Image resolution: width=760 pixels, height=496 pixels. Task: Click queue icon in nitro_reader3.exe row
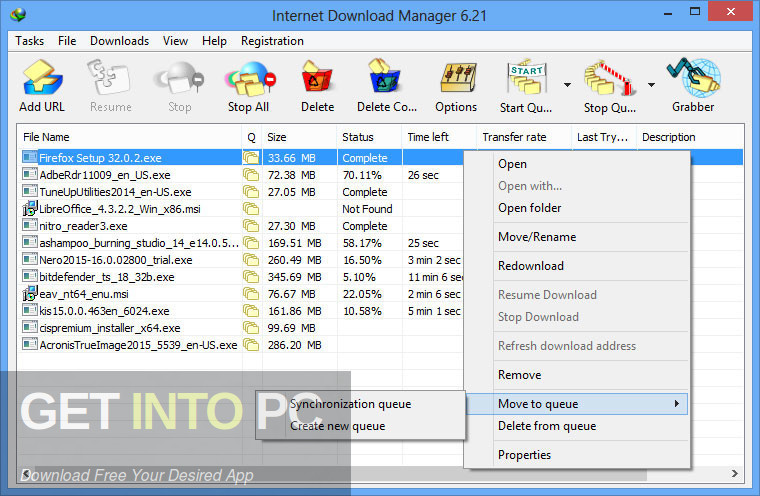click(251, 225)
